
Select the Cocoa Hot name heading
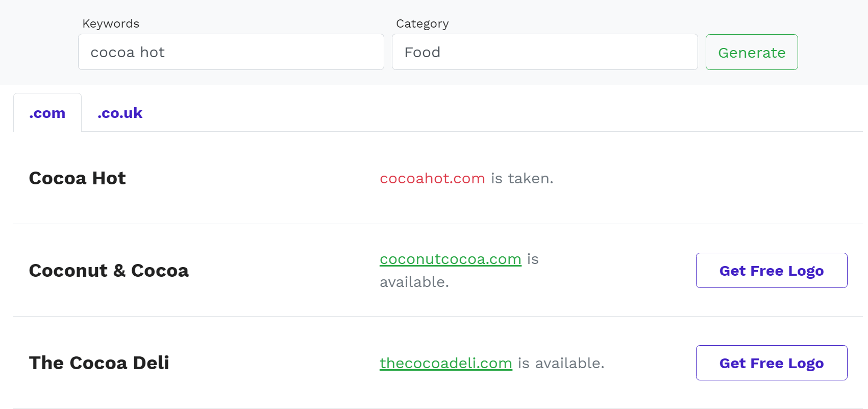click(77, 178)
